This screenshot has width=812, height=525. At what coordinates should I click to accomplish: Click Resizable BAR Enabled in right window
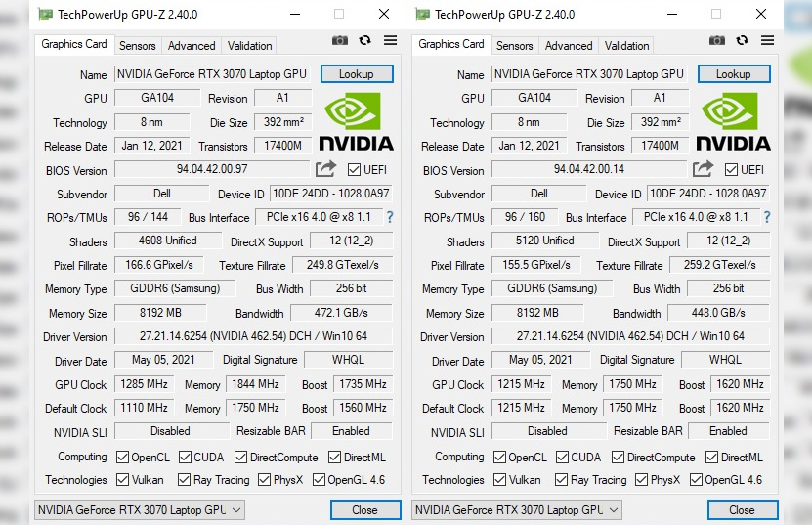click(728, 431)
